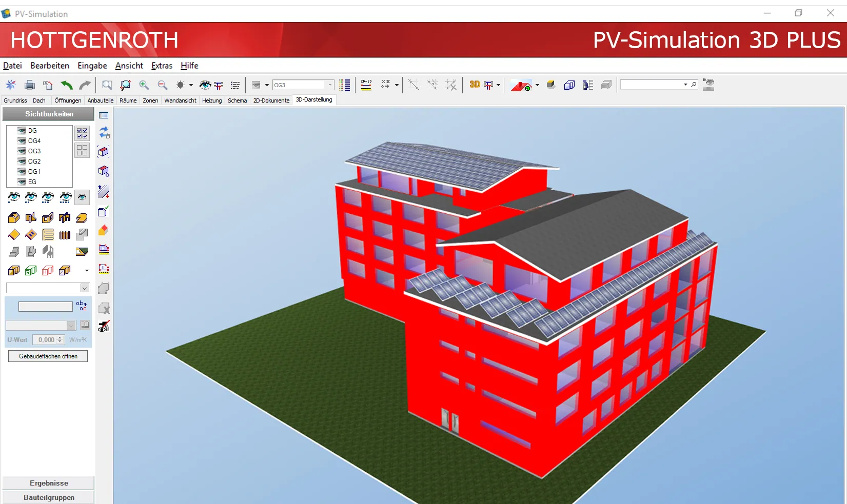Image resolution: width=847 pixels, height=504 pixels.
Task: Click the Gebäudeflächen öffnen button
Action: [x=48, y=356]
